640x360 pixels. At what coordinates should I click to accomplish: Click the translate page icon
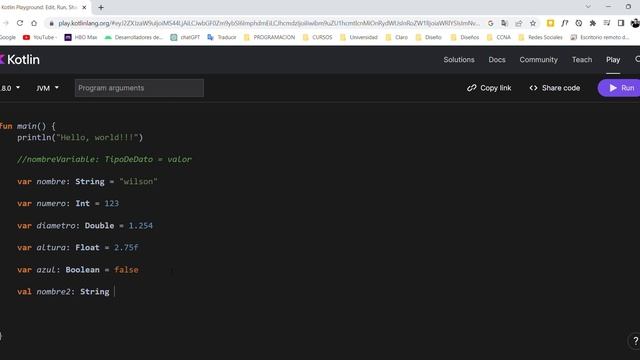[504, 23]
